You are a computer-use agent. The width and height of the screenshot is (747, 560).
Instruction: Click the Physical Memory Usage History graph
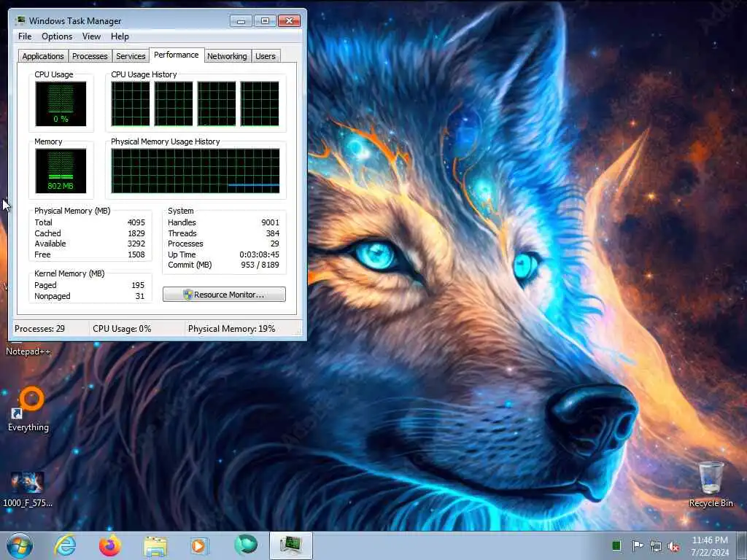coord(196,171)
